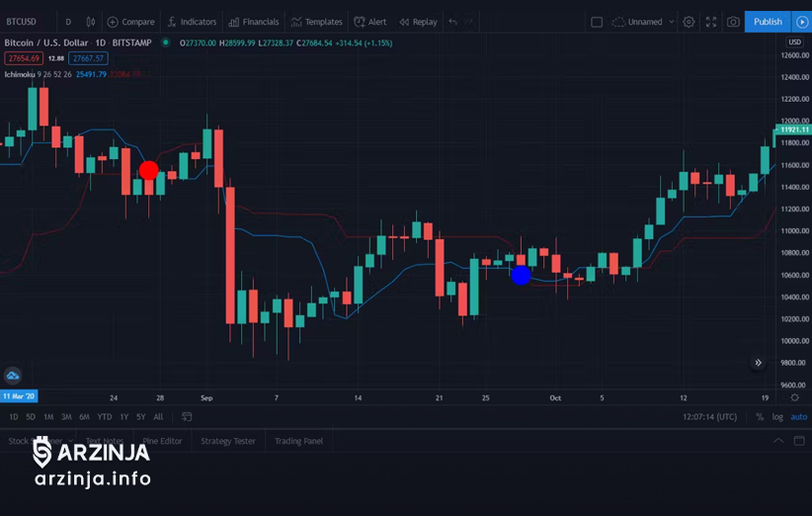Open the Text Notes tab

[x=105, y=441]
